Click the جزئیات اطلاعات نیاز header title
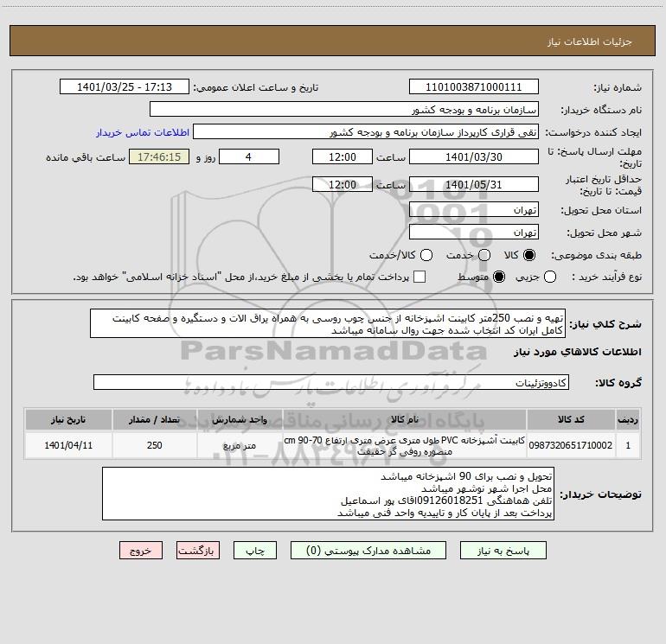666x644 pixels. click(590, 41)
